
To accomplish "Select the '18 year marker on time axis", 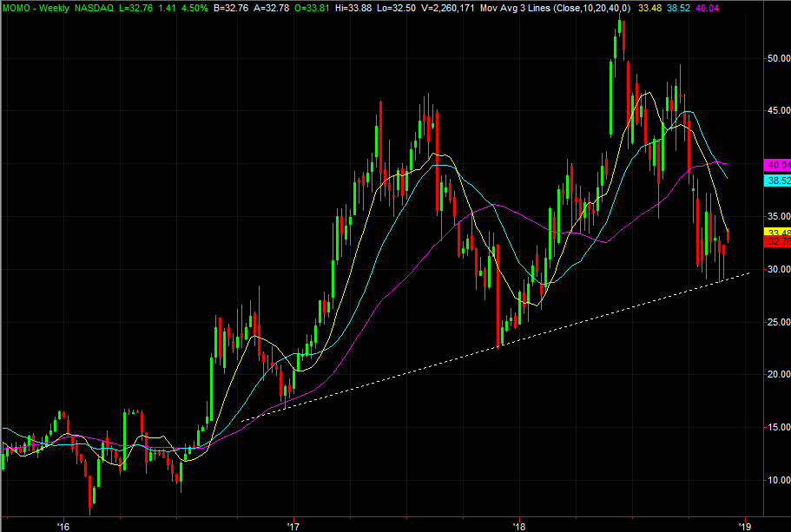I will pos(518,526).
